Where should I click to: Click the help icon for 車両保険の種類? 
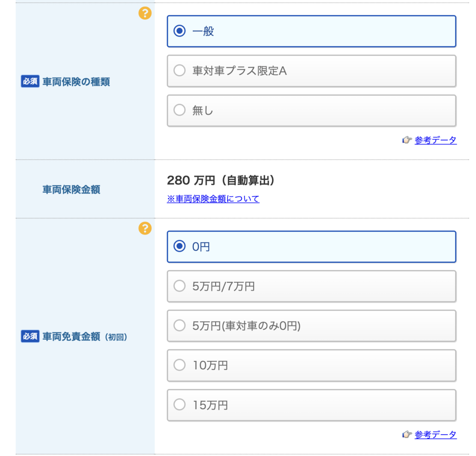145,13
